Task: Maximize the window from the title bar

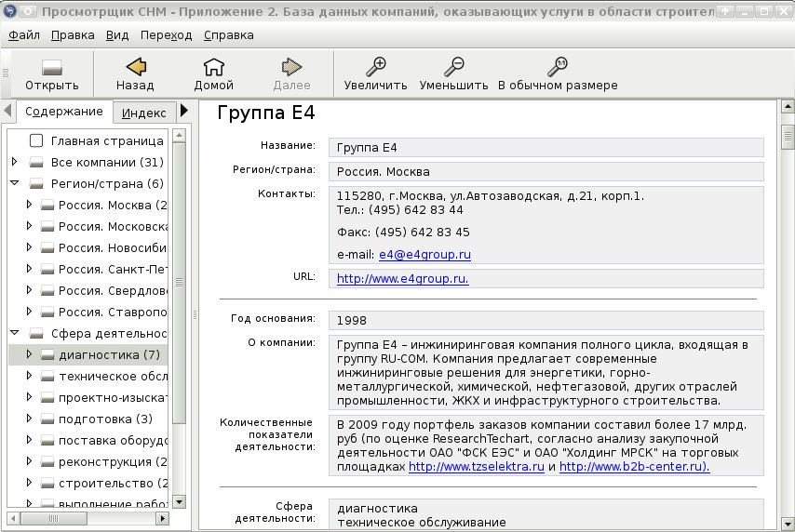Action: (763, 10)
